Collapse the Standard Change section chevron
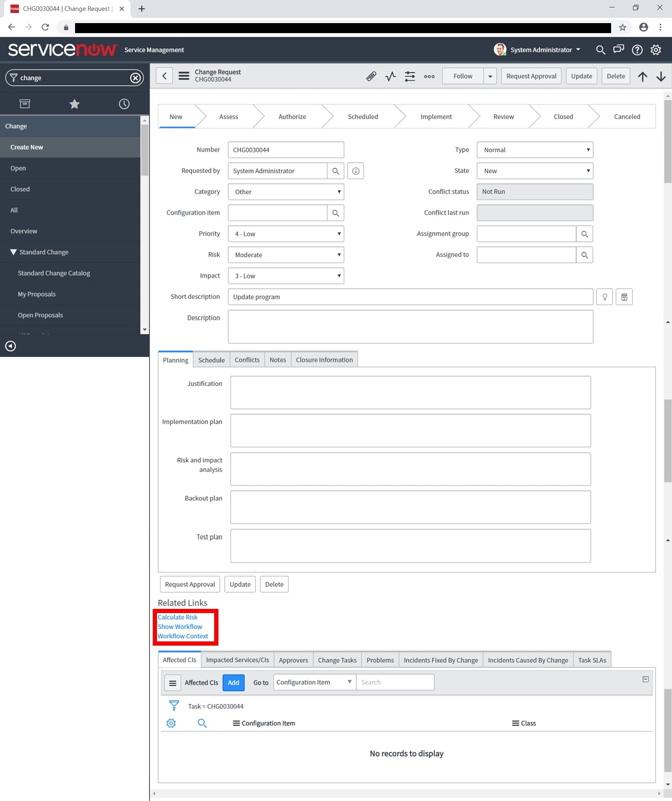The width and height of the screenshot is (672, 801). (14, 252)
